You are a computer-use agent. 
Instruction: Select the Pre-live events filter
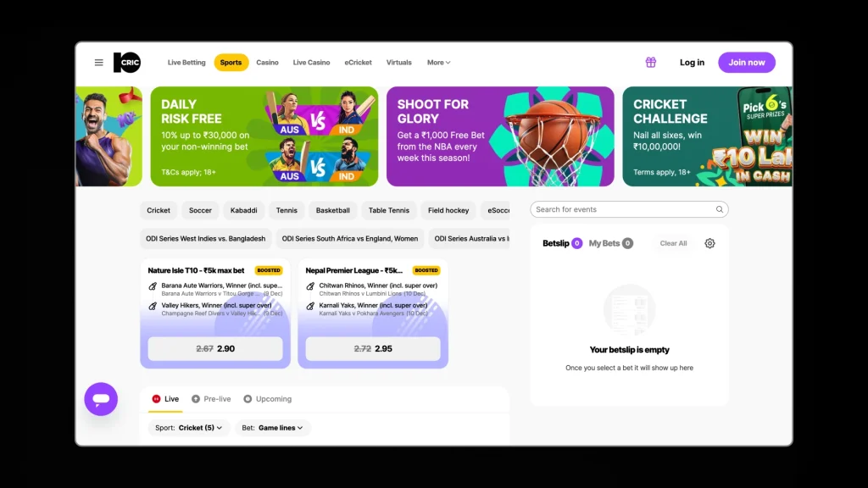[x=211, y=399]
